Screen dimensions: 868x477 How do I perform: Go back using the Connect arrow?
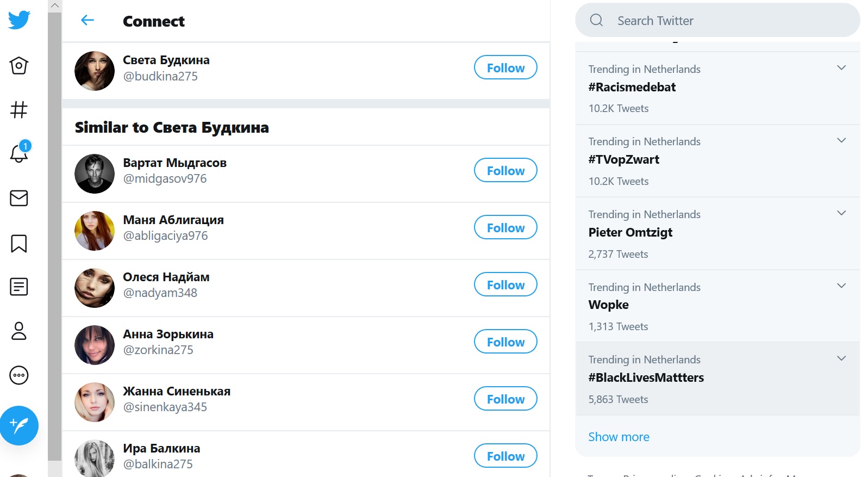(x=88, y=21)
